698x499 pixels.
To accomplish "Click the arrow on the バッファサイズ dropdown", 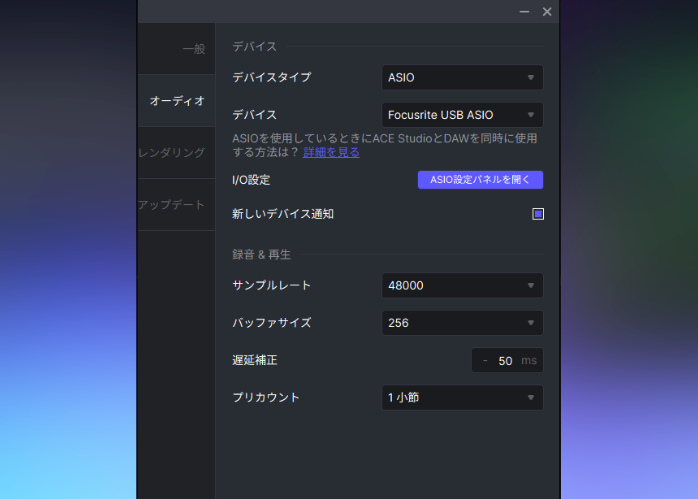I will click(x=531, y=324).
